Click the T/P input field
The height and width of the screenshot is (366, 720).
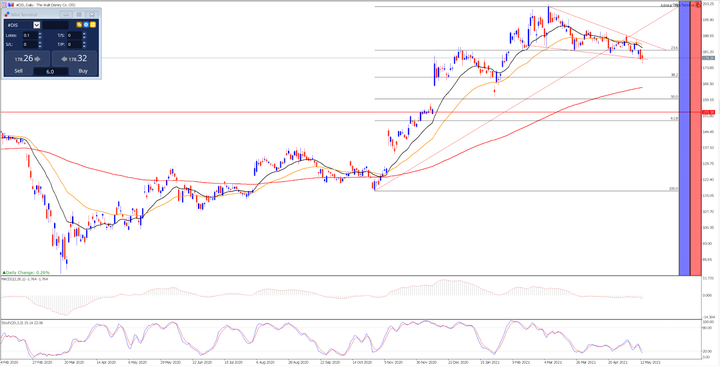(74, 45)
